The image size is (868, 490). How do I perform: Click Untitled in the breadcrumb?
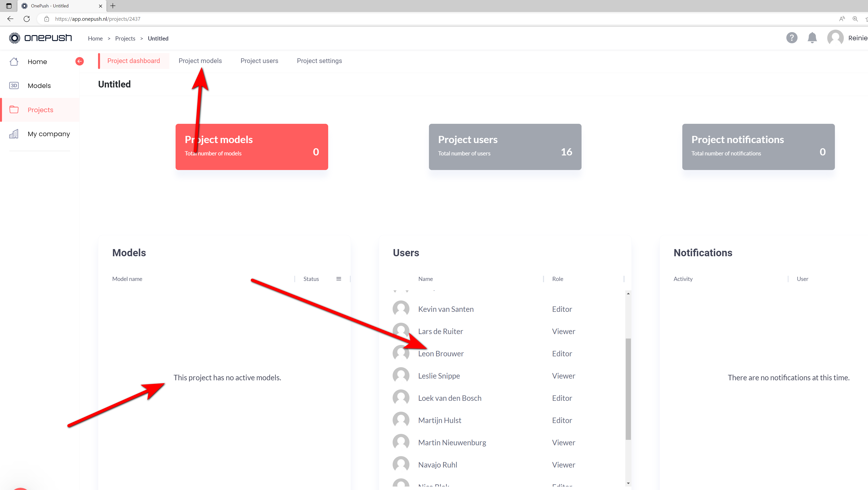(x=158, y=39)
